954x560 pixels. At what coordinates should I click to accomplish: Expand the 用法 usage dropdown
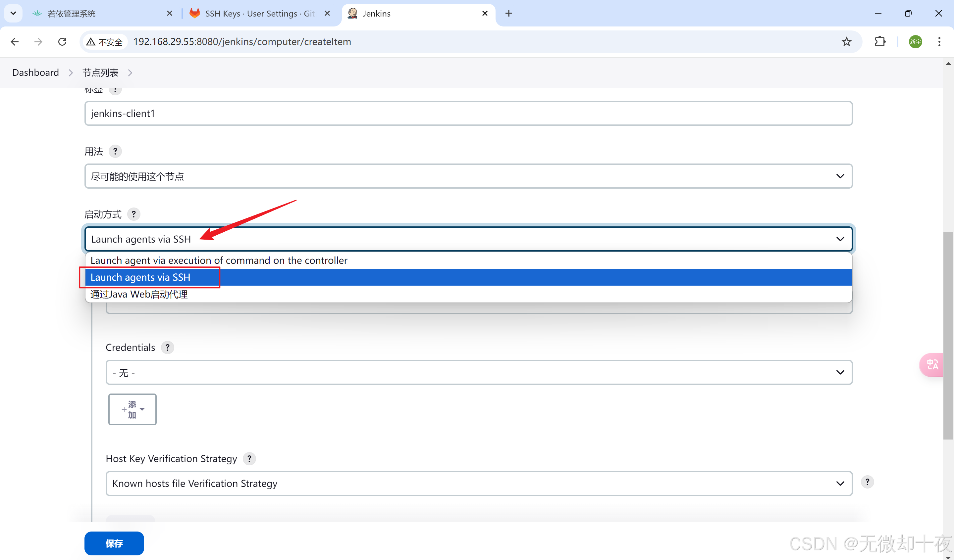coord(468,176)
